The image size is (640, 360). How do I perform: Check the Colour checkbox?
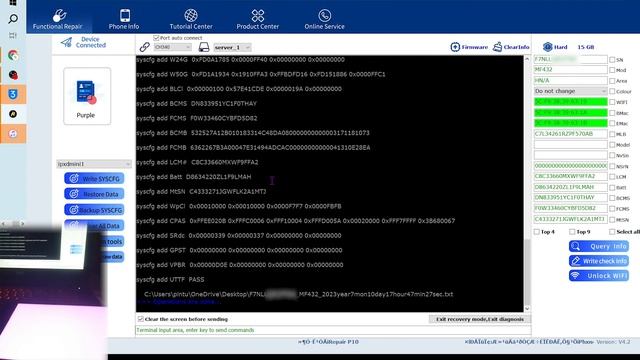(x=612, y=91)
